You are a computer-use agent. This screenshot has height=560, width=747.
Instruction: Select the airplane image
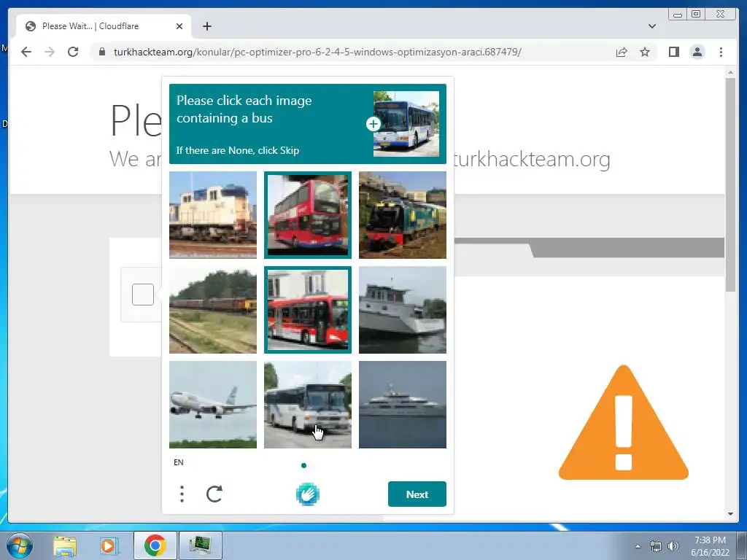pos(213,404)
